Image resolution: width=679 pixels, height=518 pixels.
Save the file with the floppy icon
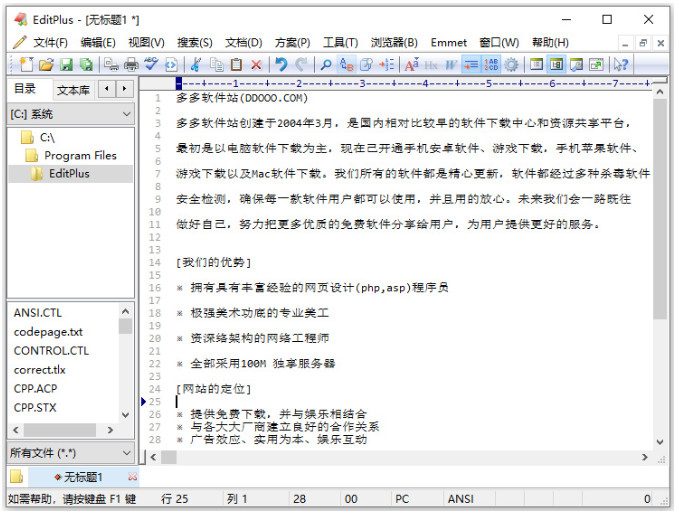tap(66, 65)
